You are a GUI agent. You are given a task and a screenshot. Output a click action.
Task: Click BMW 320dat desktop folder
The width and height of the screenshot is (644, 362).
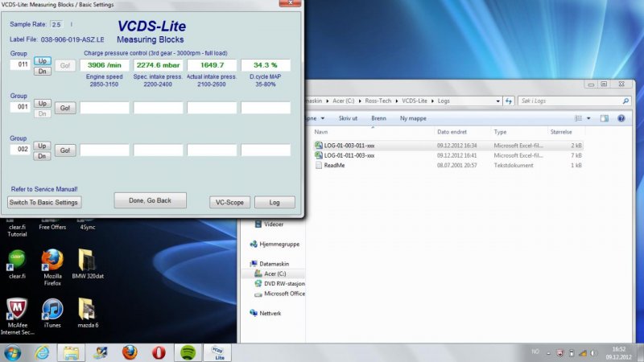[88, 264]
